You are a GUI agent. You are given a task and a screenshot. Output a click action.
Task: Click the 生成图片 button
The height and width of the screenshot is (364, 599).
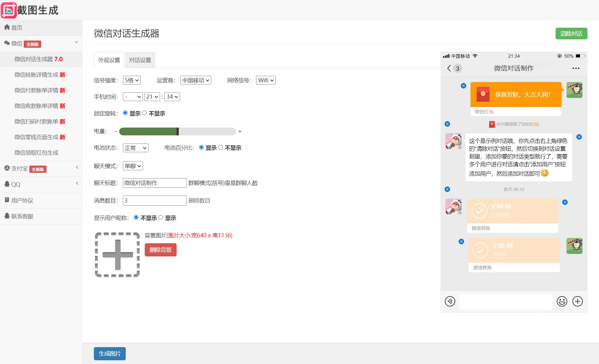click(x=110, y=354)
